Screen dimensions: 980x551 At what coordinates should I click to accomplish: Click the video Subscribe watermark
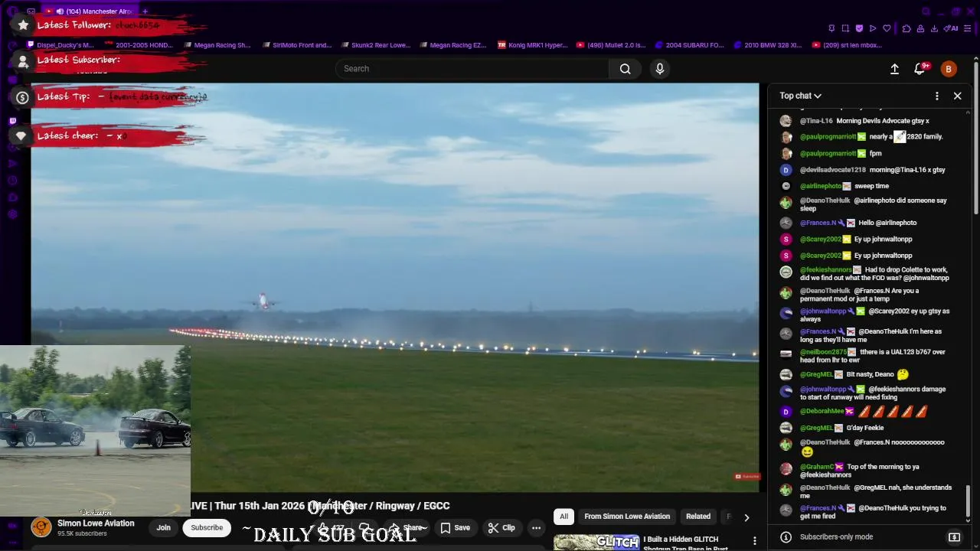point(747,477)
